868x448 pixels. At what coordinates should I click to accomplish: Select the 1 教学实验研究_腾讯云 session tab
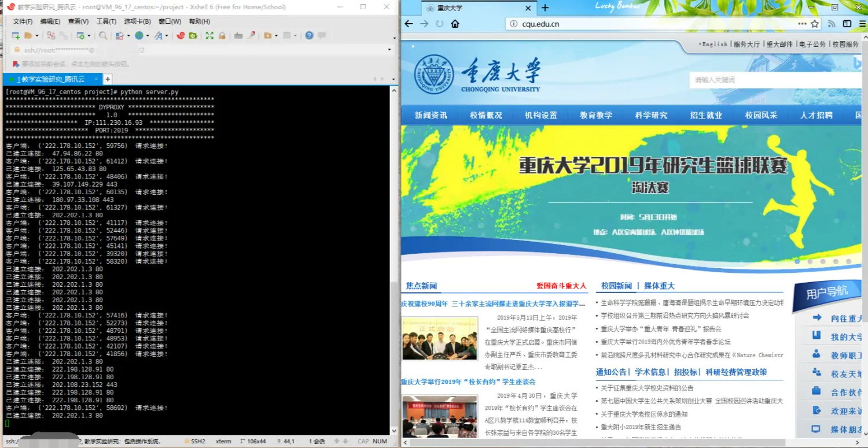52,79
